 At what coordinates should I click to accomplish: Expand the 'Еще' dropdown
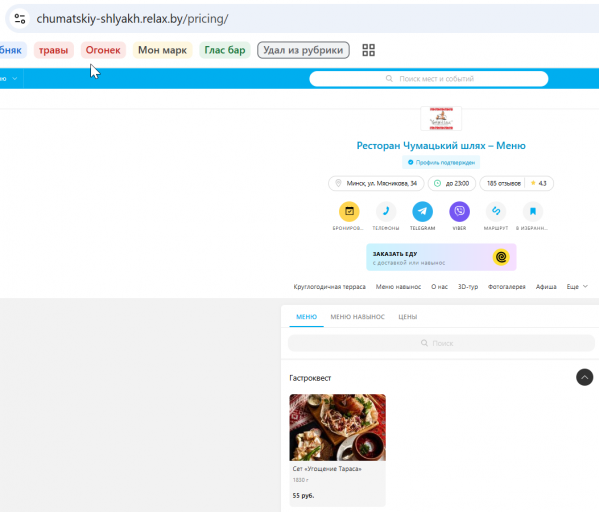tap(577, 287)
